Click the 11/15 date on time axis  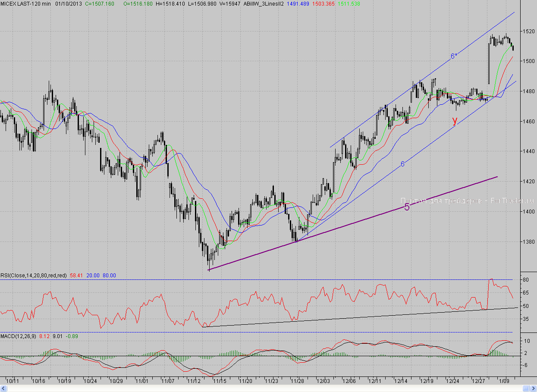[x=220, y=381]
